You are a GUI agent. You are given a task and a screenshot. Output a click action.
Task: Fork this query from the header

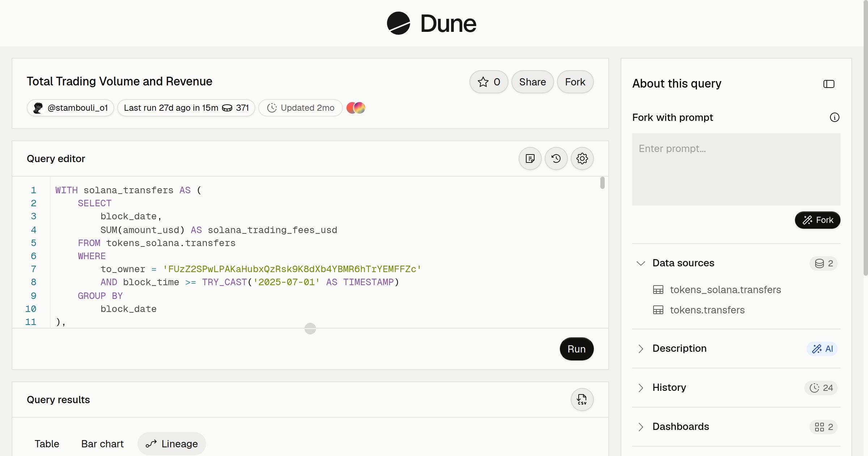pyautogui.click(x=575, y=82)
